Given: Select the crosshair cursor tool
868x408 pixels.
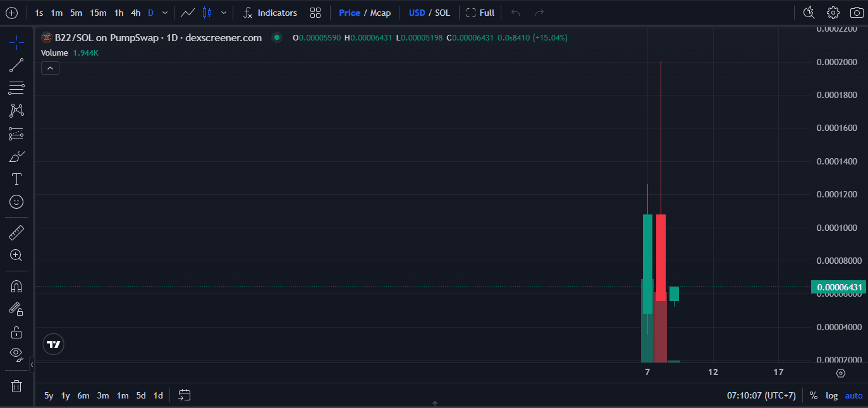Looking at the screenshot, I should point(16,43).
